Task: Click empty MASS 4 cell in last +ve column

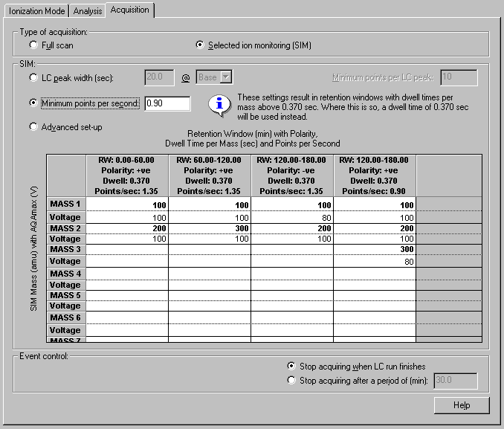Action: click(x=375, y=274)
